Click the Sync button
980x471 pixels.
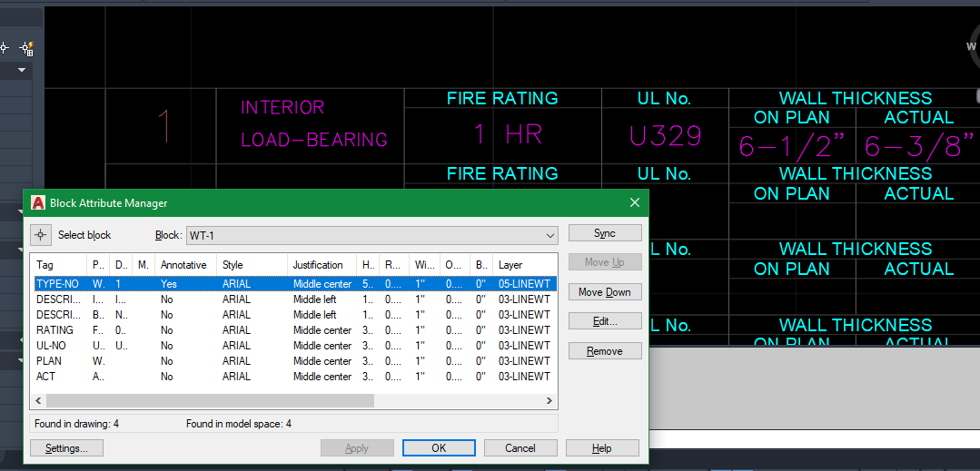(x=605, y=233)
